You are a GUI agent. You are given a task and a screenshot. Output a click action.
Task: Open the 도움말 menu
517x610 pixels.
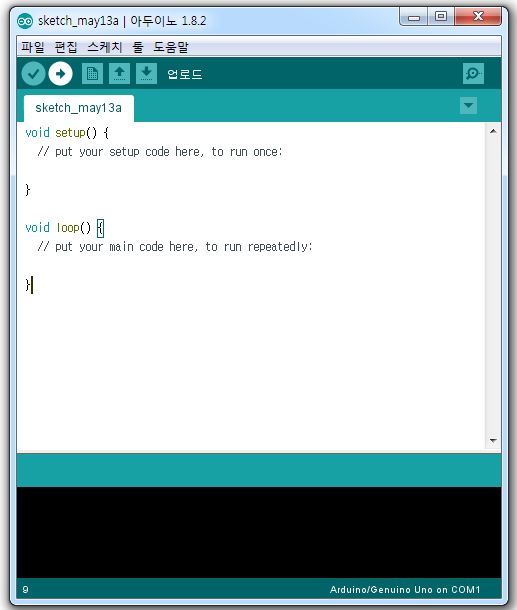coord(171,47)
